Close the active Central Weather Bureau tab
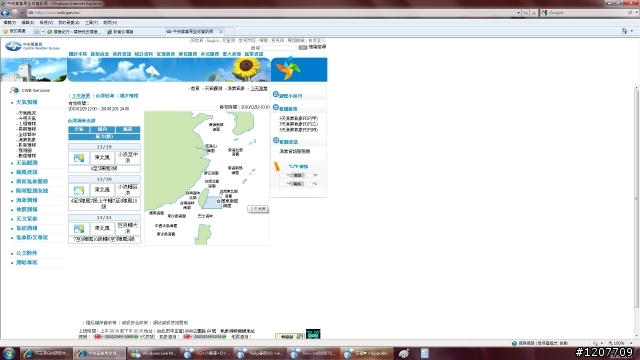The image size is (640, 360). click(x=221, y=31)
